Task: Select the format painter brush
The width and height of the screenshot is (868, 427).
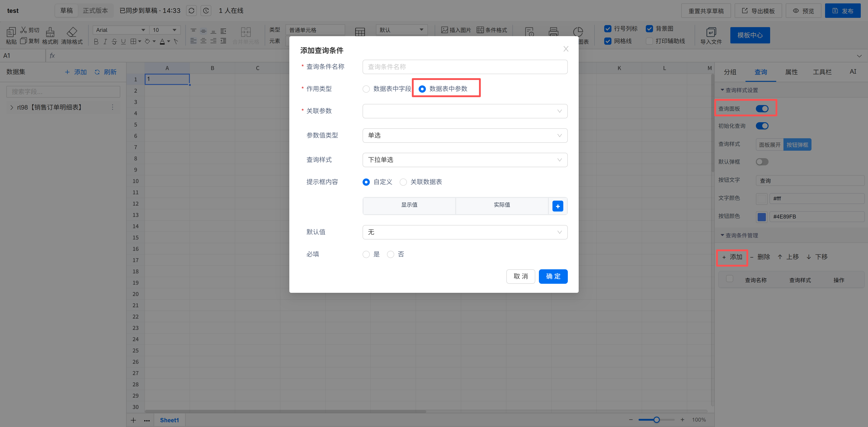Action: tap(50, 32)
